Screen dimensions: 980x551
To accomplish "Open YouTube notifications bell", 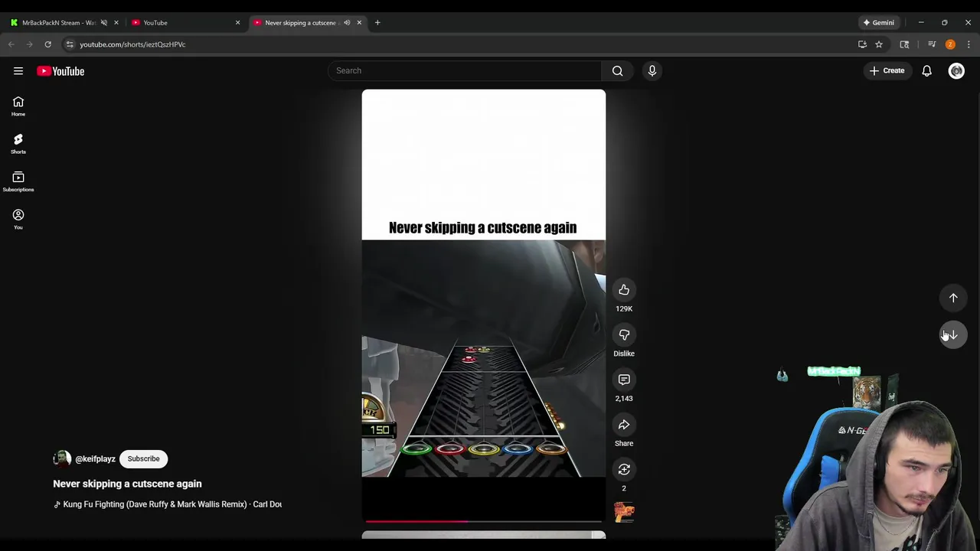I will [926, 70].
